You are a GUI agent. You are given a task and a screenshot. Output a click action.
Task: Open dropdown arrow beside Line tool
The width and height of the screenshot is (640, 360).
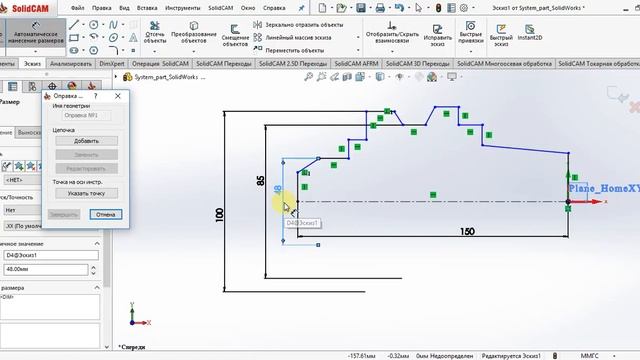click(x=83, y=25)
